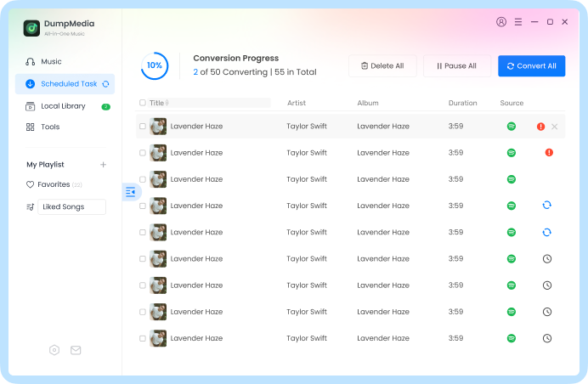Screen dimensions: 588x384
Task: Click the red error icon on first row
Action: (540, 127)
